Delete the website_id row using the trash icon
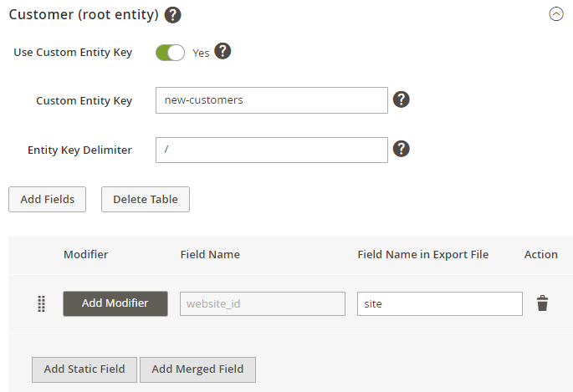 click(x=542, y=303)
